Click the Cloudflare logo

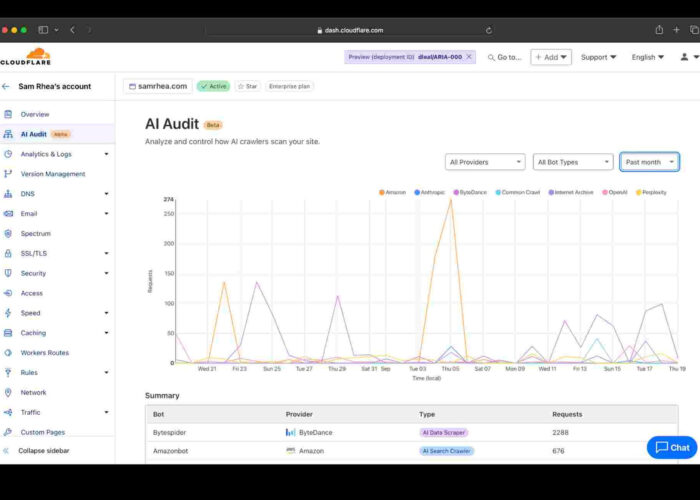(26, 57)
